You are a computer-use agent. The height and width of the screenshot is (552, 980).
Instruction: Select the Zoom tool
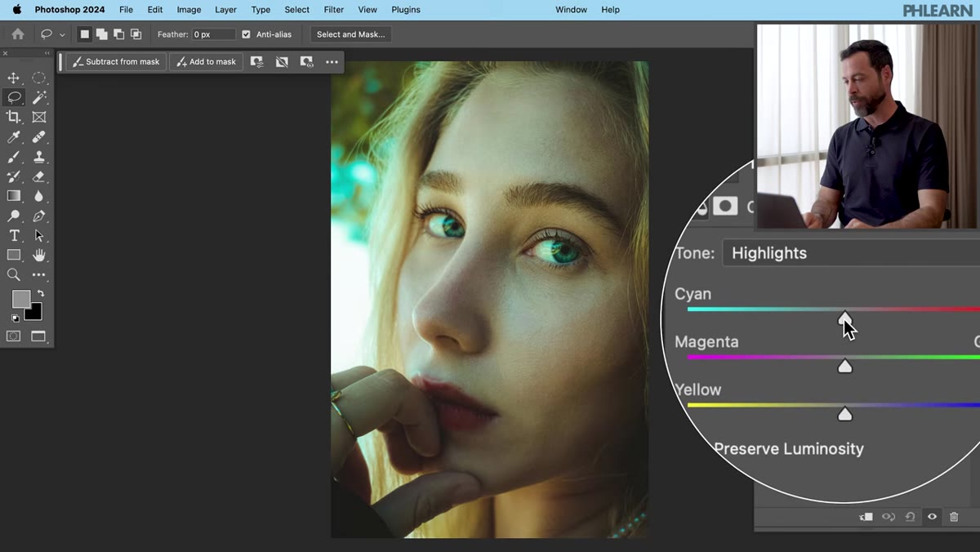(14, 275)
